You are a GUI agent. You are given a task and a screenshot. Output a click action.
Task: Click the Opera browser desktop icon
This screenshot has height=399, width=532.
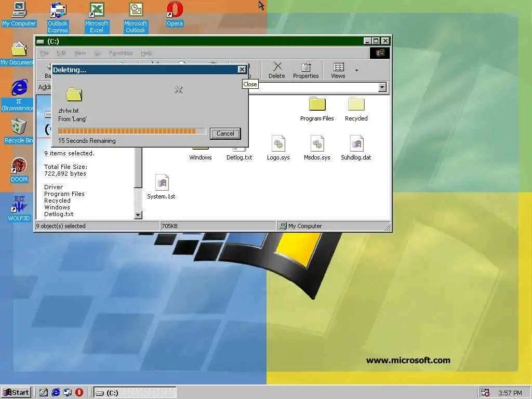pos(175,14)
